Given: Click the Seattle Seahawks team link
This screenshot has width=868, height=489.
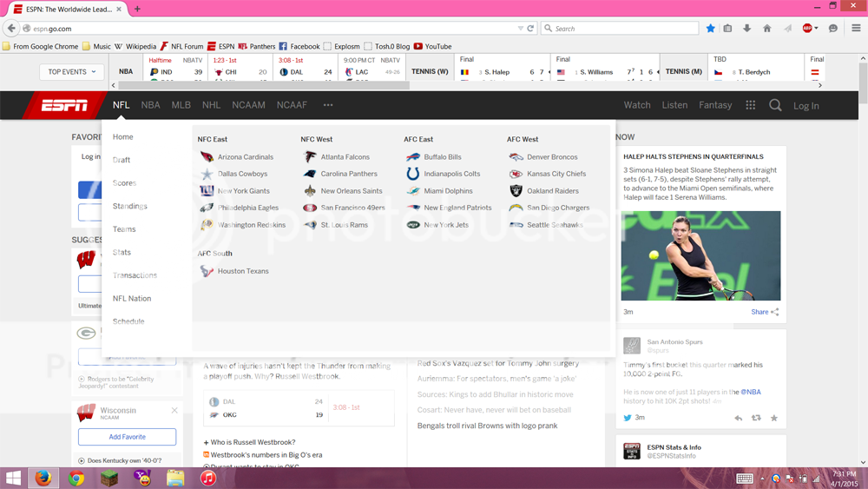Looking at the screenshot, I should [x=555, y=225].
